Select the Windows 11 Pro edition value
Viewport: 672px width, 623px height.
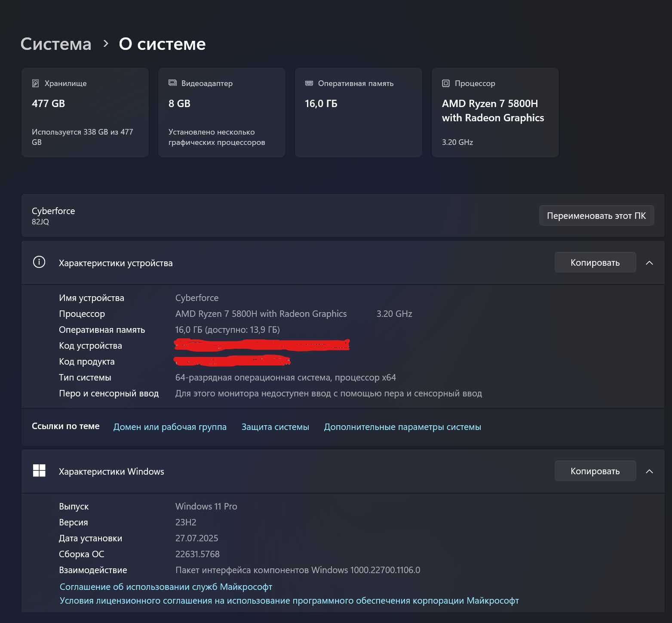click(x=206, y=506)
